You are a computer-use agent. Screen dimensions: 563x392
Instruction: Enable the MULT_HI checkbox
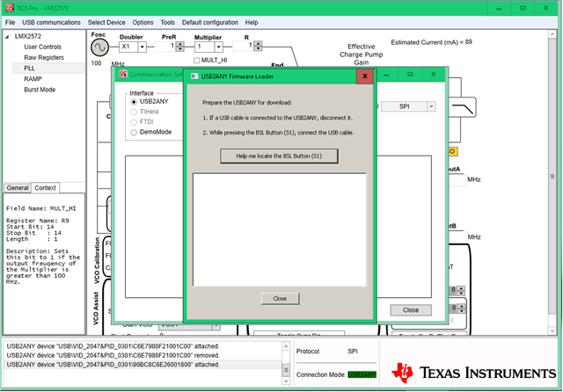click(196, 61)
